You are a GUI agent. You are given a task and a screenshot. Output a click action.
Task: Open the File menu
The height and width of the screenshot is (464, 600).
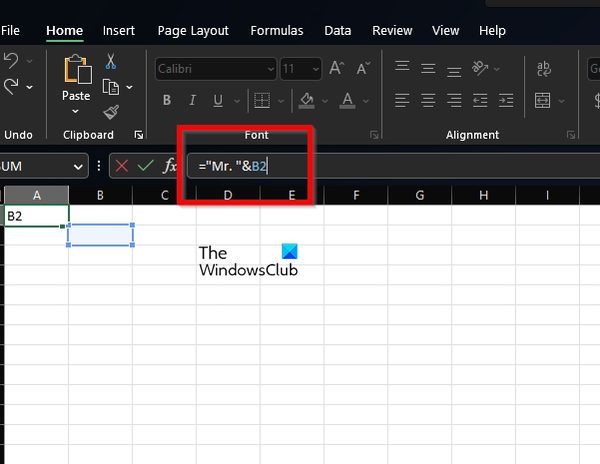pos(10,31)
